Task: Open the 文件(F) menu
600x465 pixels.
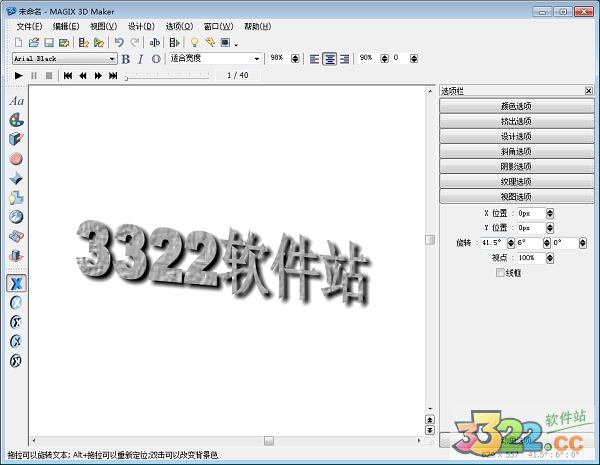Action: click(x=29, y=26)
